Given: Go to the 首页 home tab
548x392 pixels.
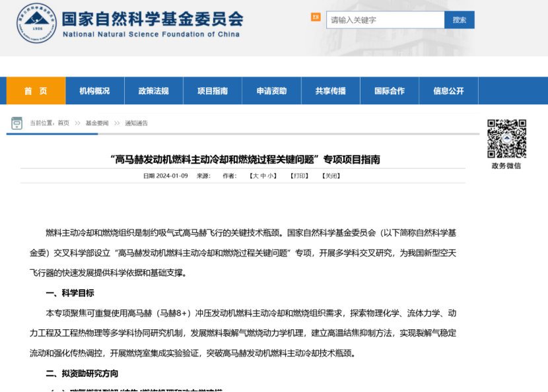Looking at the screenshot, I should [x=36, y=91].
